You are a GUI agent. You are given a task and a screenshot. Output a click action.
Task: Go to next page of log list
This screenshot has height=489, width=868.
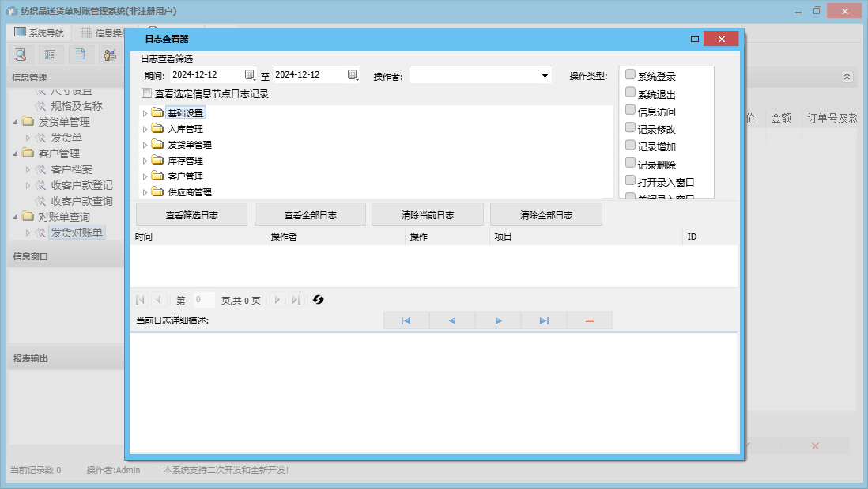point(277,300)
